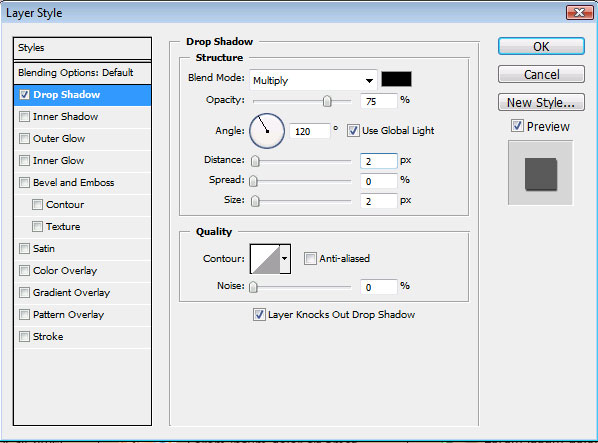The height and width of the screenshot is (443, 598).
Task: Enable the Texture sub-effect checkbox
Action: (x=37, y=226)
